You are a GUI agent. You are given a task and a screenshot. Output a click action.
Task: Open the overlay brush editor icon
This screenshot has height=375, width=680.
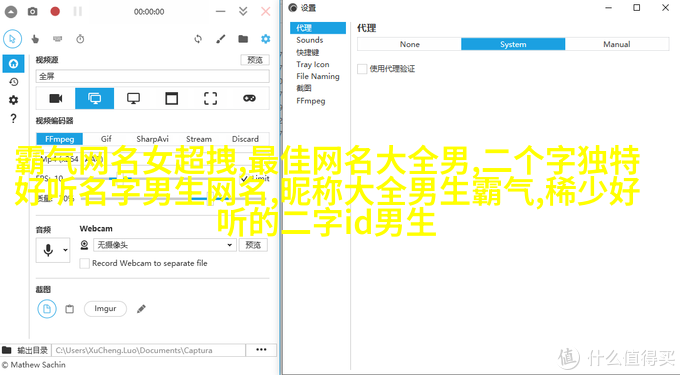[x=221, y=39]
